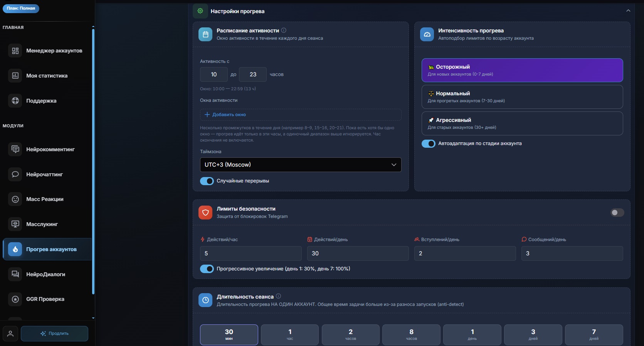644x346 pixels.
Task: Open Менеджер аккаунтов in the sidebar
Action: [47, 51]
